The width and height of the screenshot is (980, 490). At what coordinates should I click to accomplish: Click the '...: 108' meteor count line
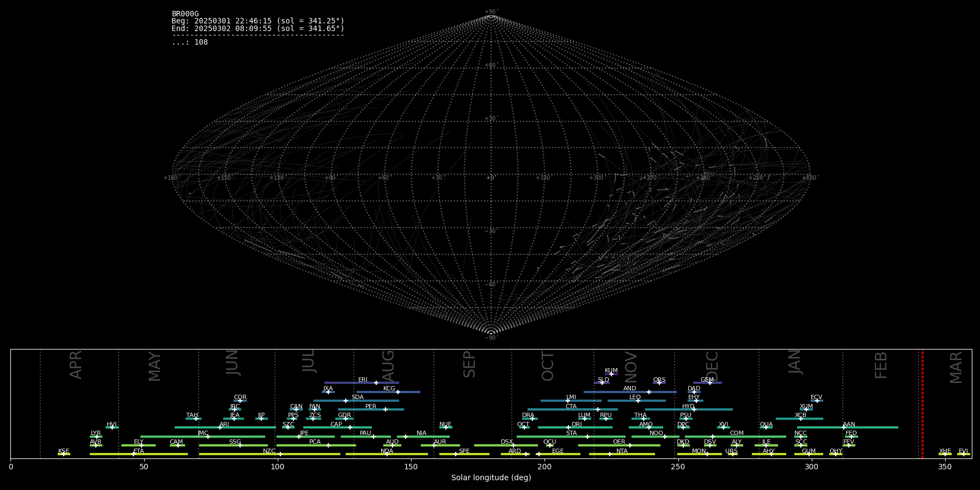tap(189, 42)
